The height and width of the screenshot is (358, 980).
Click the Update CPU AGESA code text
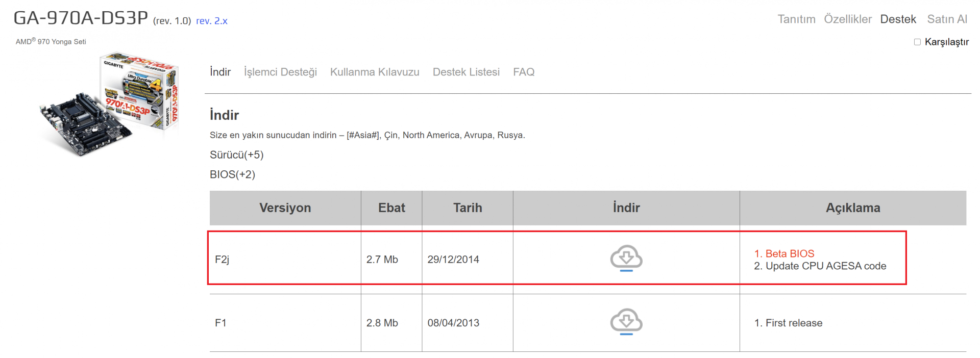pos(826,266)
